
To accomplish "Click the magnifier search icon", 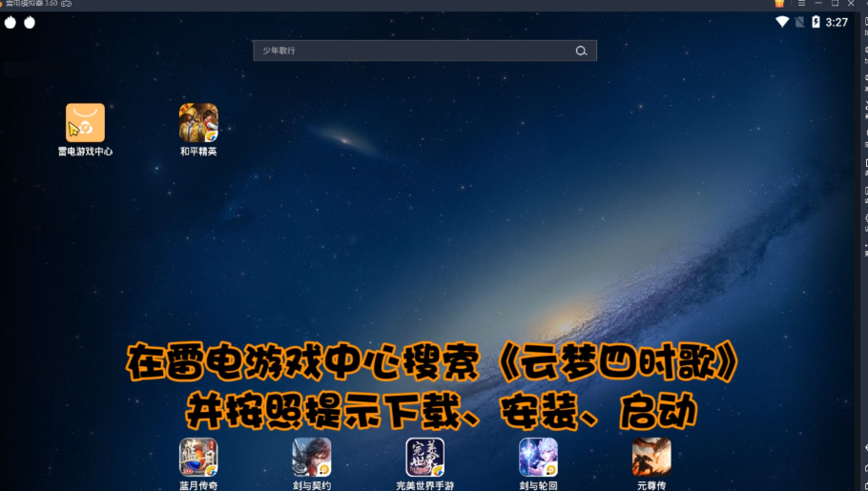I will point(581,51).
